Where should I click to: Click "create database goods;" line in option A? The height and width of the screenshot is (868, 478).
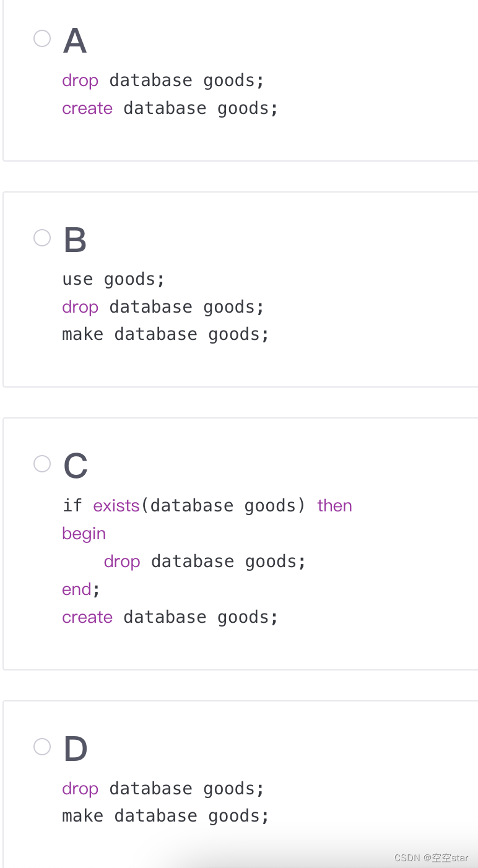pyautogui.click(x=170, y=108)
